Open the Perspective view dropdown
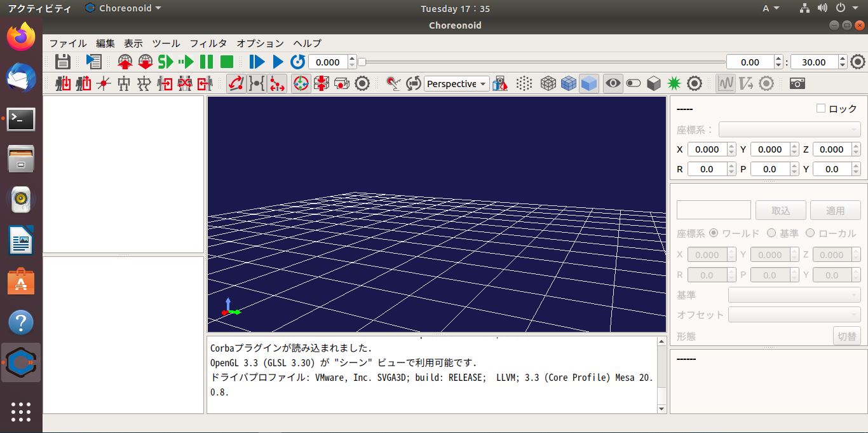The width and height of the screenshot is (868, 433). (456, 83)
